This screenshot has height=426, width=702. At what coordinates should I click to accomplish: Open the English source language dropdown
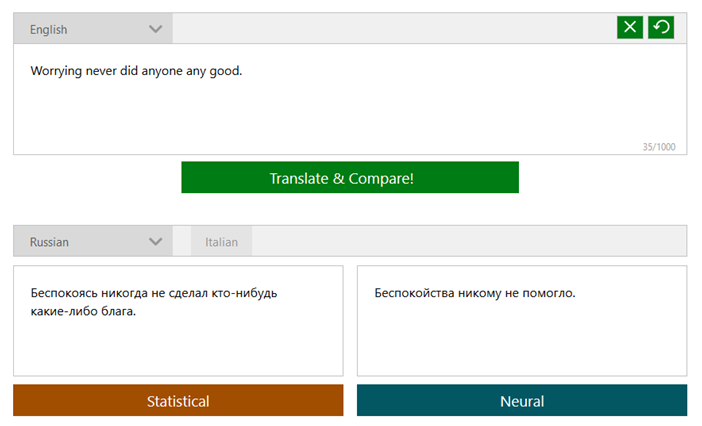[92, 29]
